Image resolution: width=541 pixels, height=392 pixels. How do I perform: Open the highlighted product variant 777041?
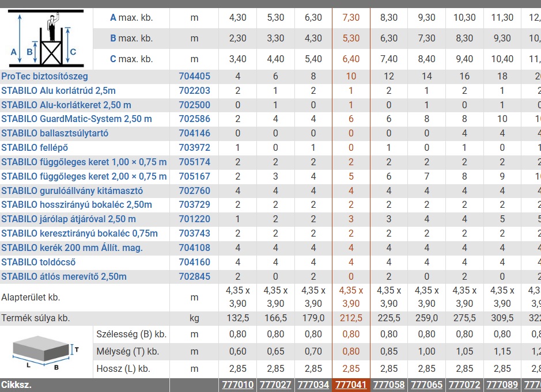pos(351,385)
